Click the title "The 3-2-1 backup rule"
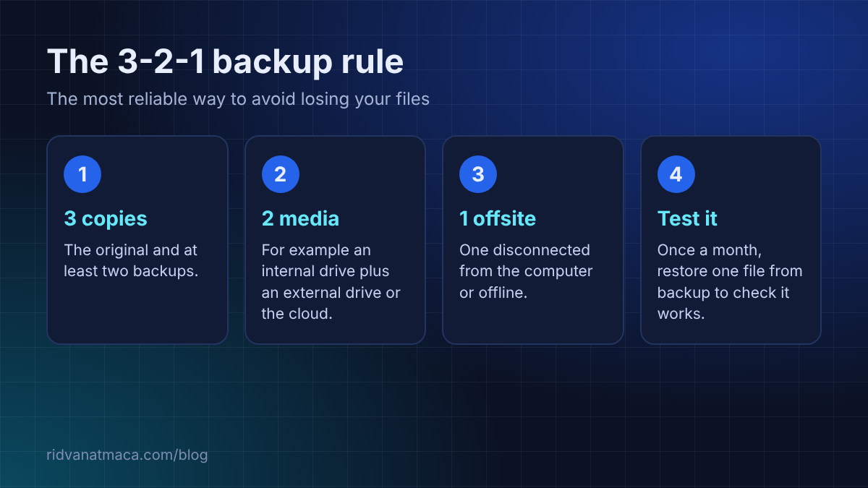The height and width of the screenshot is (488, 868). [x=225, y=62]
